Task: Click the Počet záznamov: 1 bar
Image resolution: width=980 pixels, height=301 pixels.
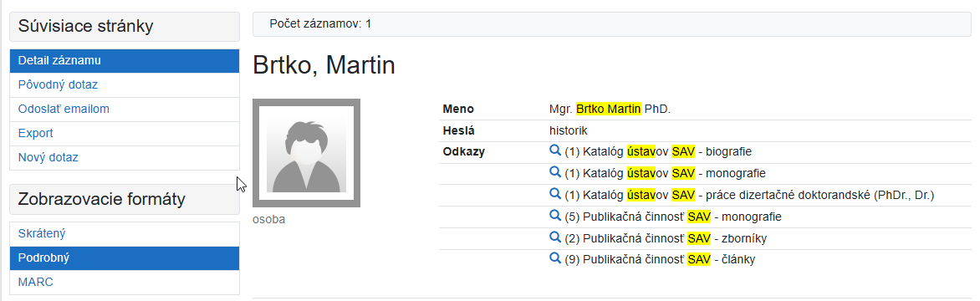Action: tap(612, 23)
